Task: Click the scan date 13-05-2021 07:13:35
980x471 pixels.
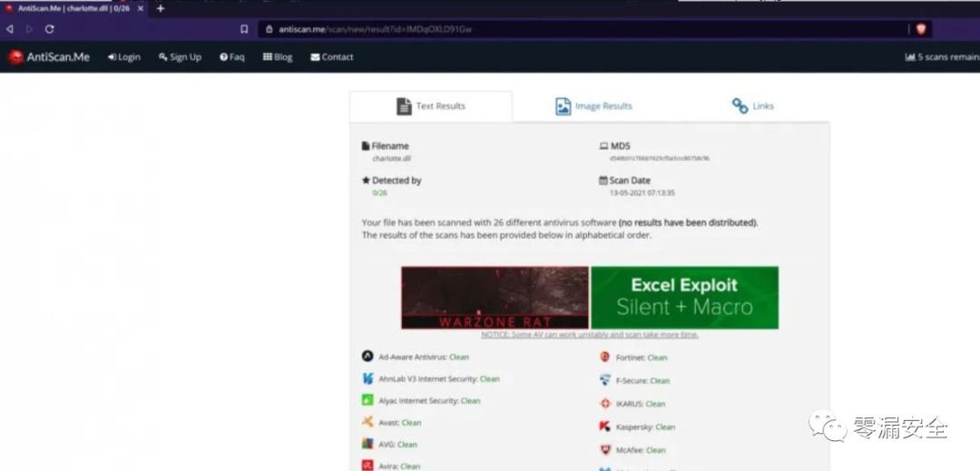Action: [x=642, y=193]
